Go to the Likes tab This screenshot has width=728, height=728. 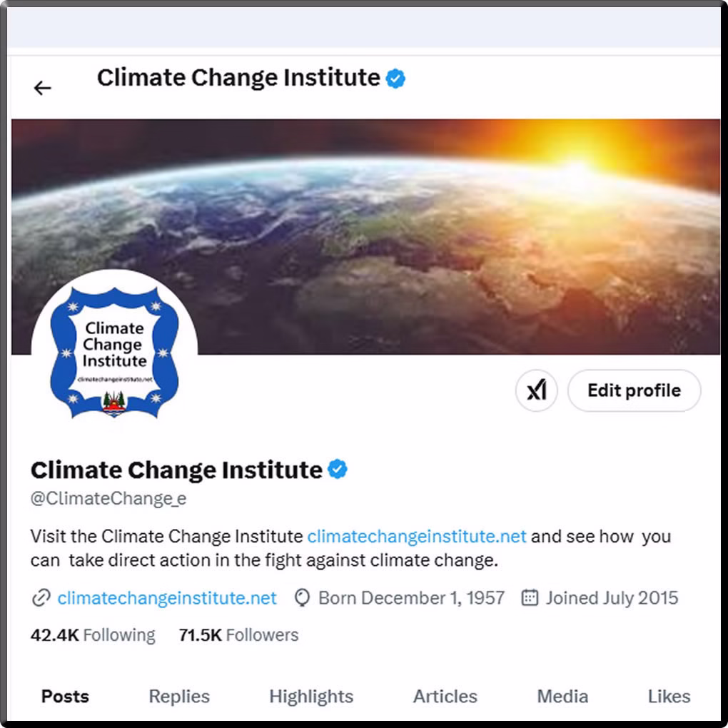[x=669, y=697]
